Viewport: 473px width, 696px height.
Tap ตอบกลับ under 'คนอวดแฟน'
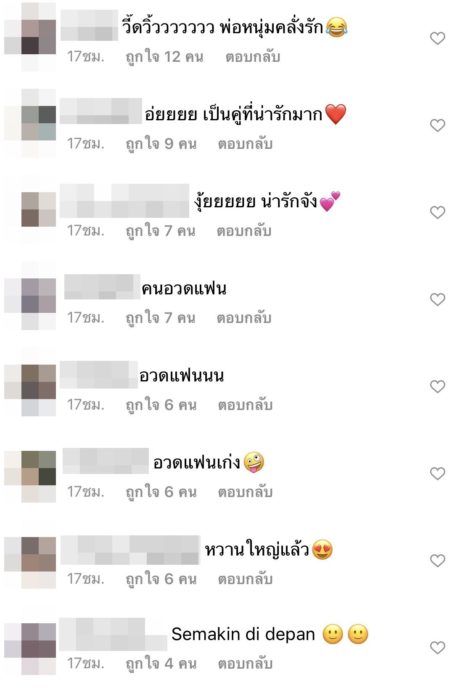pyautogui.click(x=244, y=318)
